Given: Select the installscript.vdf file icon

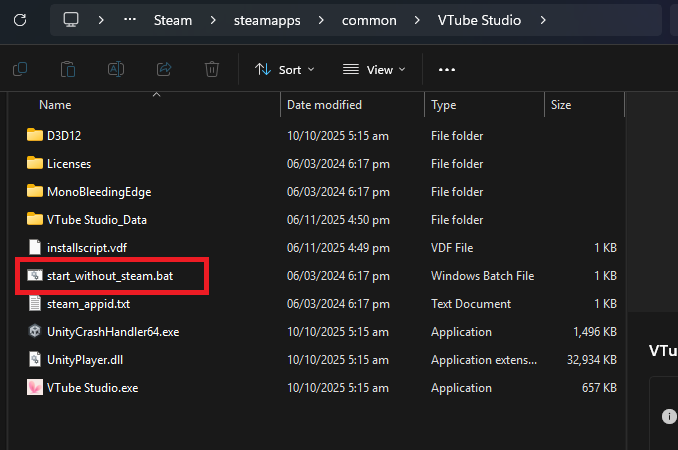Looking at the screenshot, I should coord(35,247).
